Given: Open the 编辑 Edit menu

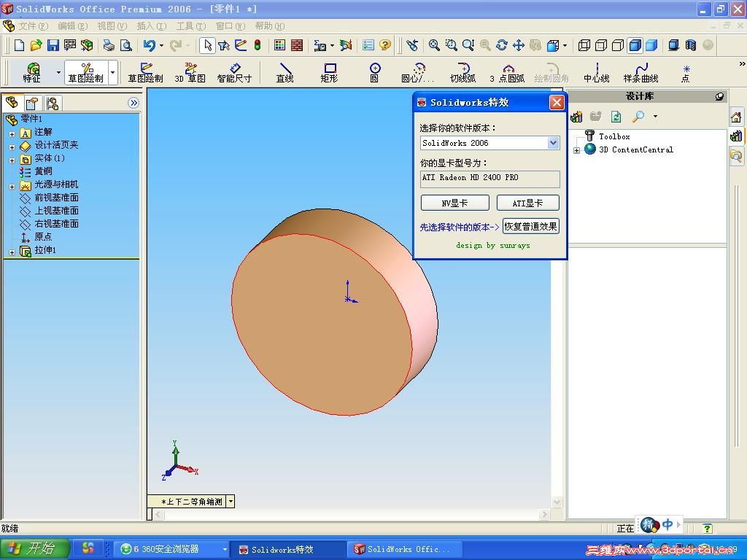Looking at the screenshot, I should (x=72, y=26).
